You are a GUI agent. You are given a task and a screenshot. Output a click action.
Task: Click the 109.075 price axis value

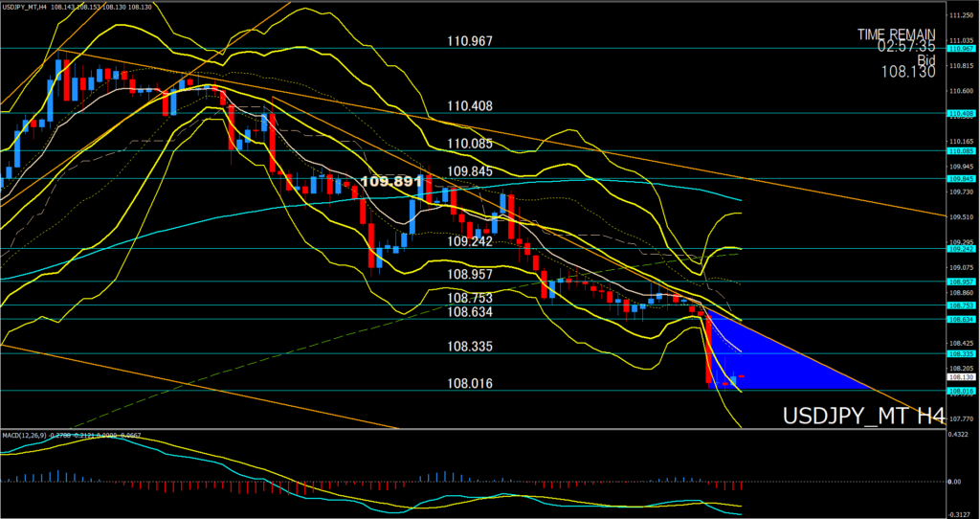[961, 267]
